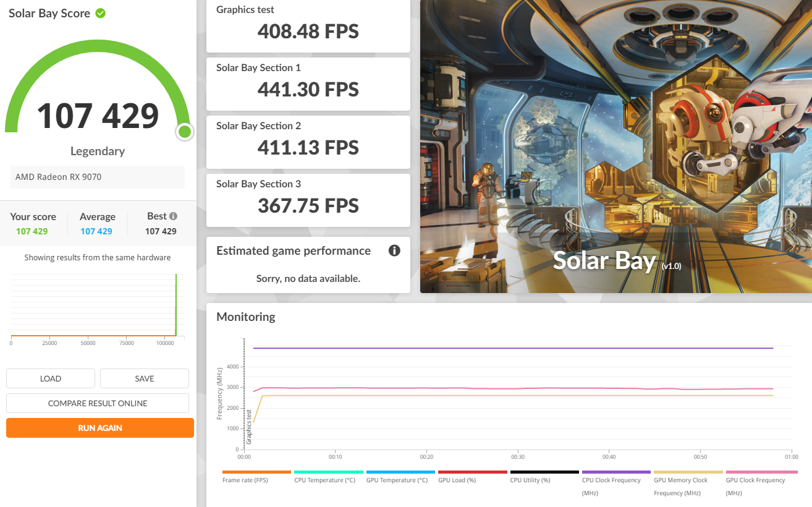Screen dimensions: 812x507
Task: Toggle GPU Temperature legend item
Action: [400, 476]
